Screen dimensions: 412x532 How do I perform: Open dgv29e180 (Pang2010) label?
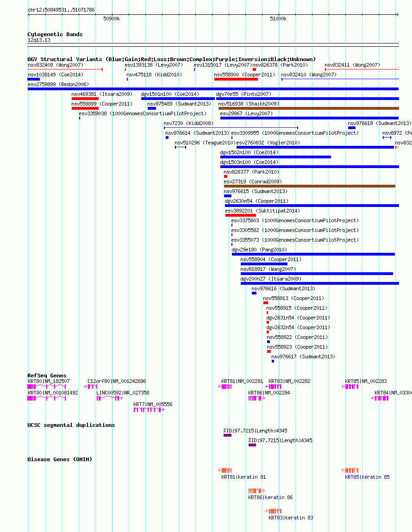(259, 250)
